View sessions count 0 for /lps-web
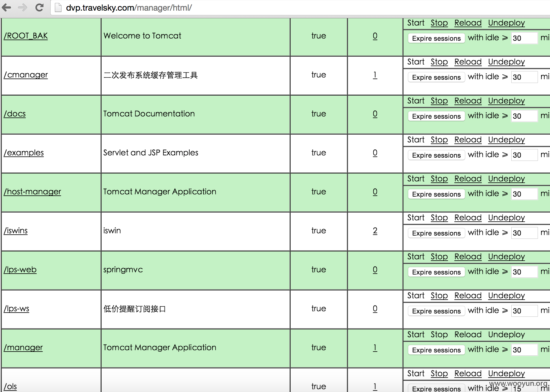The image size is (550, 392). click(375, 269)
